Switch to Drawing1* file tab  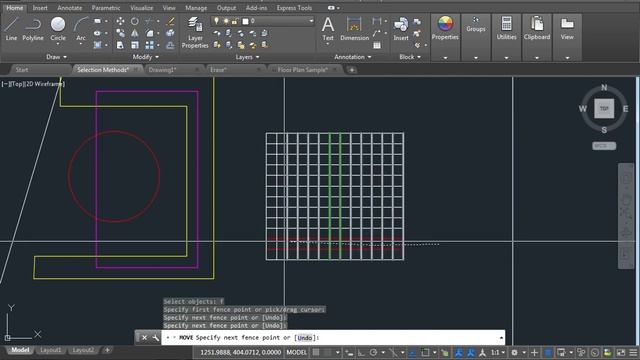162,70
